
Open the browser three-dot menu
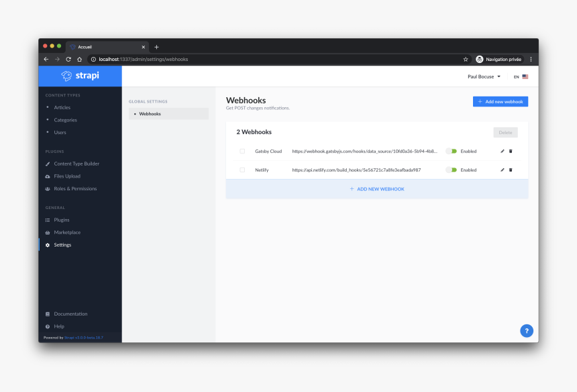click(531, 59)
